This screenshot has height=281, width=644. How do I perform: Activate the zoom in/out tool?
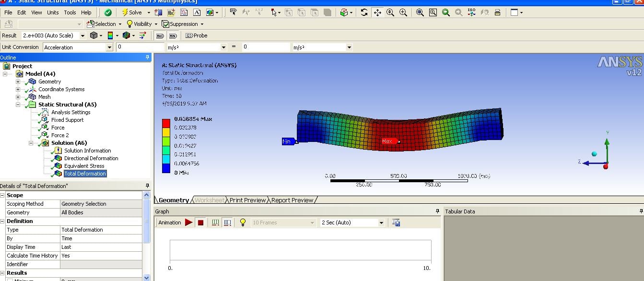[x=390, y=12]
